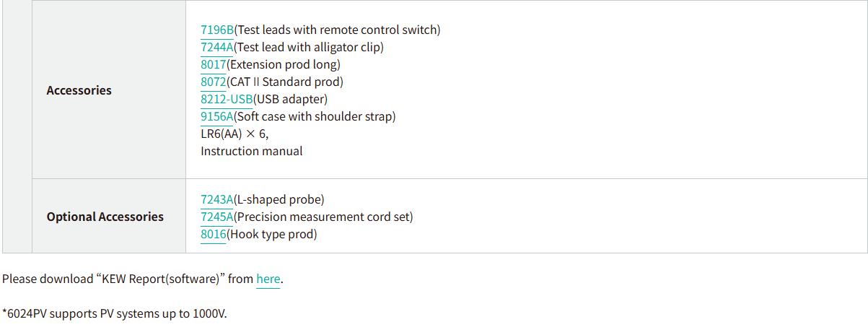This screenshot has height=335, width=868.
Task: Follow the 8072 standard prod link
Action: tap(213, 82)
